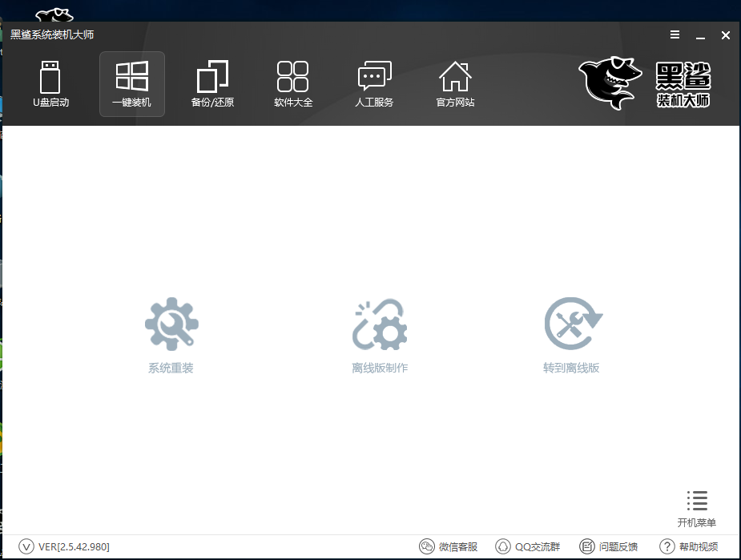Open the hamburger main menu in title bar

pyautogui.click(x=675, y=34)
